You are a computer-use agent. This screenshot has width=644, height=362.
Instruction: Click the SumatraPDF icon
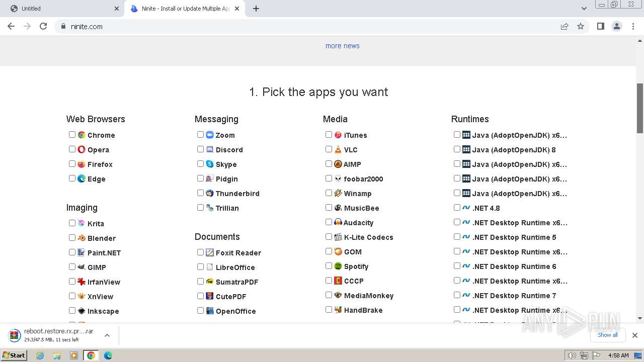tap(210, 282)
